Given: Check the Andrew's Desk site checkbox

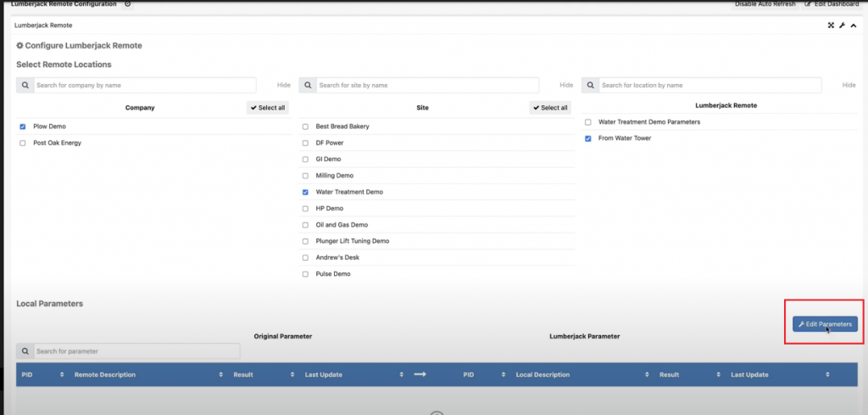Looking at the screenshot, I should tap(305, 258).
